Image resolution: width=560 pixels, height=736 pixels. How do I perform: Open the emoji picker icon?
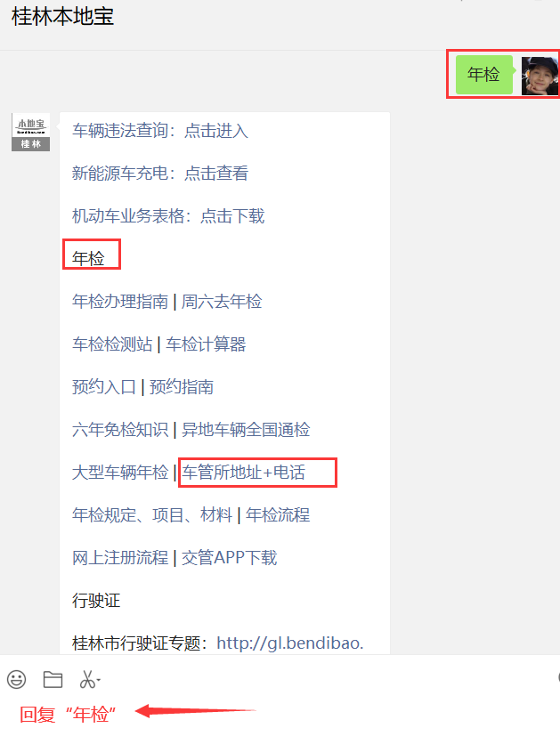(x=16, y=679)
